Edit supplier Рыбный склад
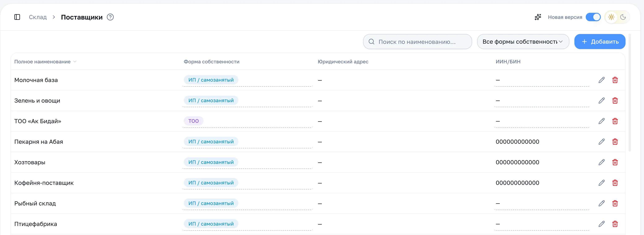Viewport: 644px width, 235px height. (x=601, y=203)
